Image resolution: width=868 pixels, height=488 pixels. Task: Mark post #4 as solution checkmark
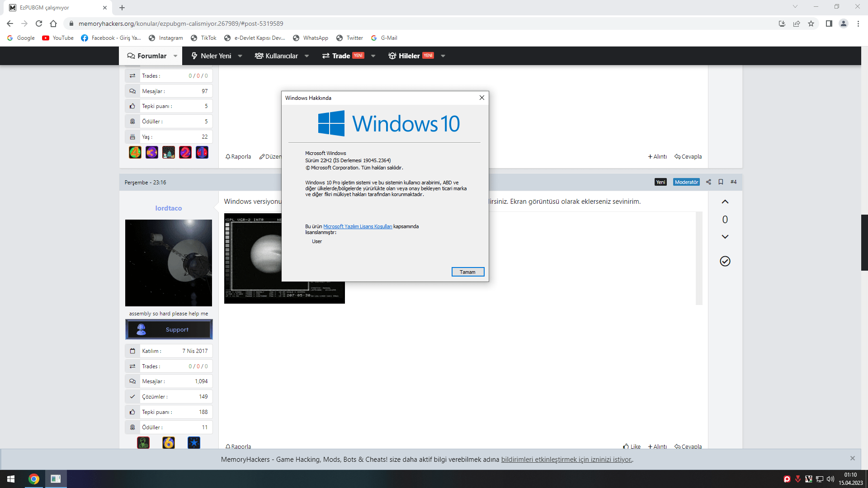click(x=725, y=261)
